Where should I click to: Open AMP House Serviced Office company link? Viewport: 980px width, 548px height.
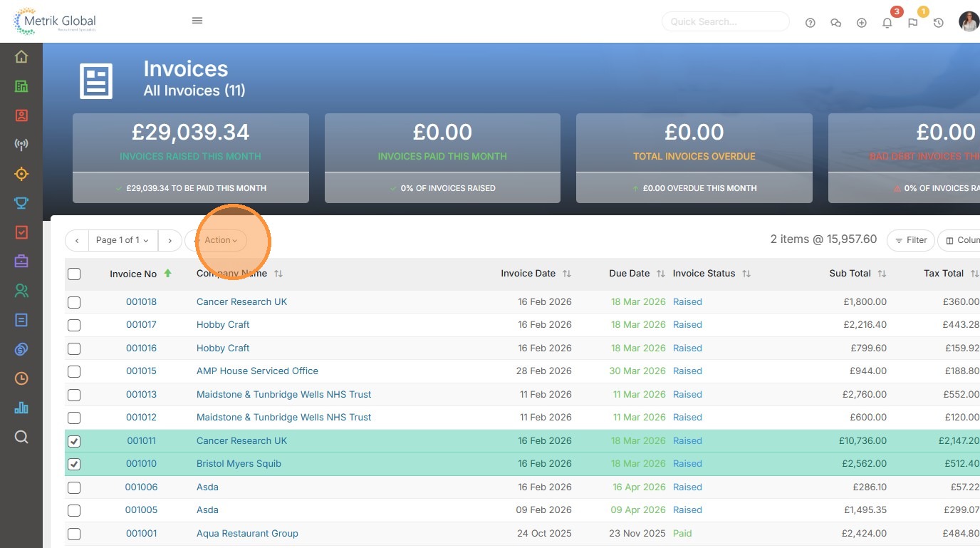point(257,371)
